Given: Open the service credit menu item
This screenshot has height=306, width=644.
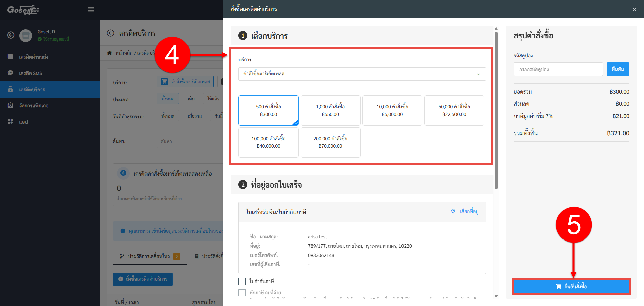Looking at the screenshot, I should [32, 89].
